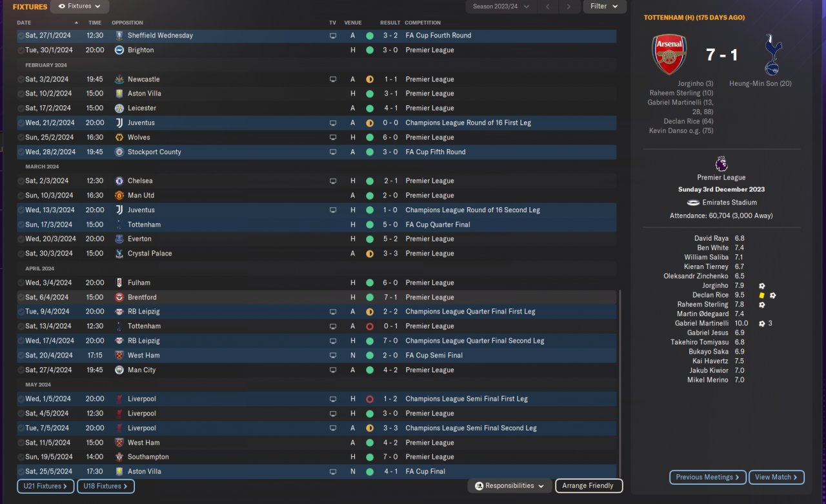Sort by the Opposition column header
826x504 pixels.
click(x=128, y=23)
